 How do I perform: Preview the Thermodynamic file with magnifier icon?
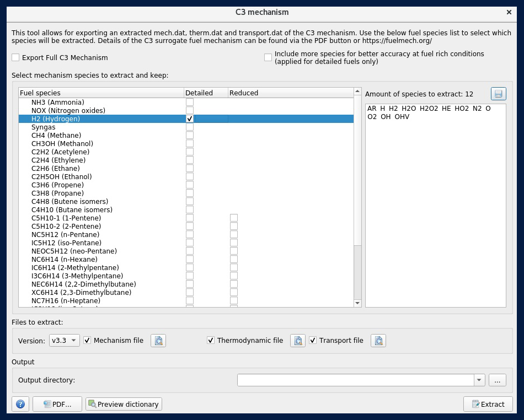pyautogui.click(x=298, y=341)
